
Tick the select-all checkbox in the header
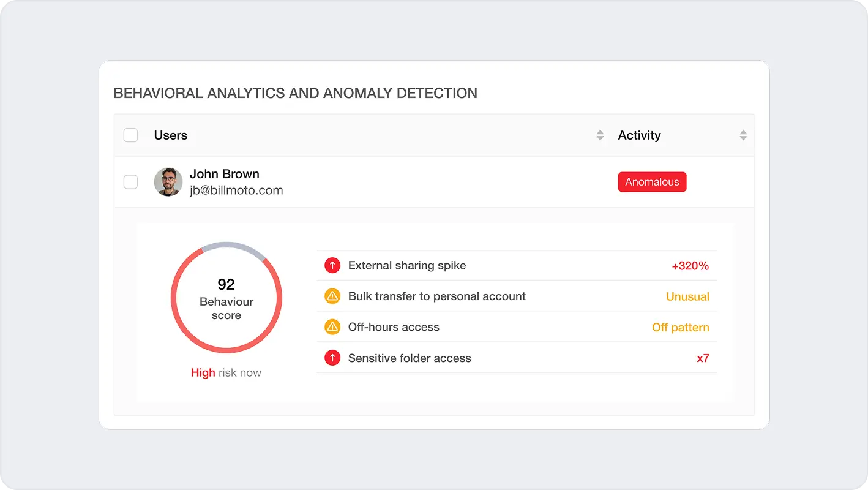(130, 135)
